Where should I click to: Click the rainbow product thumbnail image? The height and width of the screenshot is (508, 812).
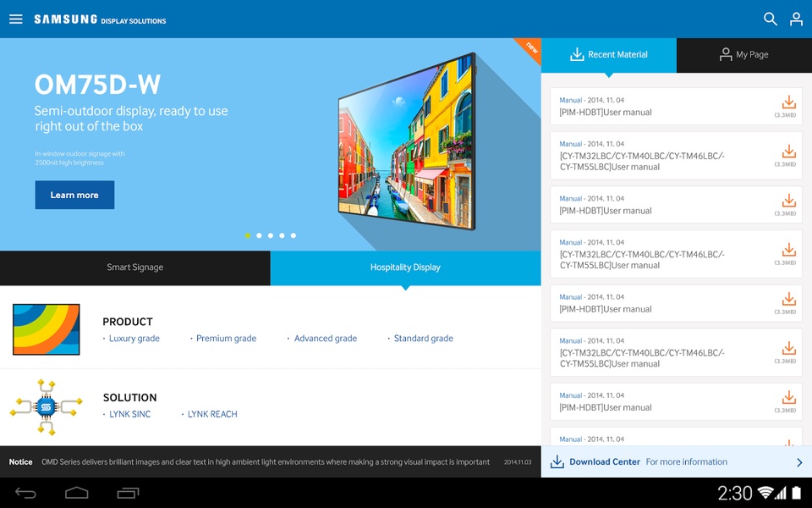point(46,329)
